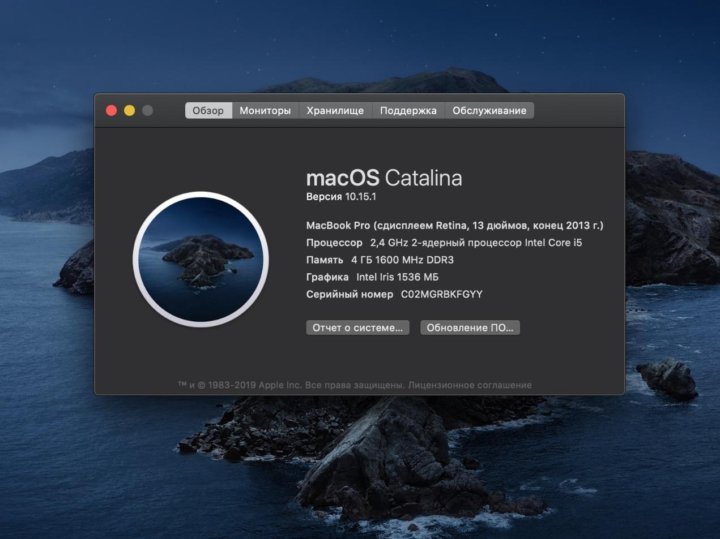Viewport: 720px width, 539px height.
Task: Click the round macOS Catalina island icon
Action: (201, 259)
